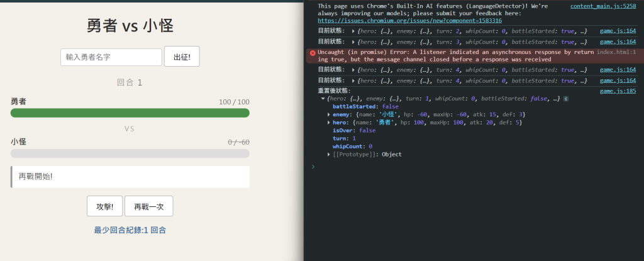This screenshot has height=261, width=644.
Task: Open game.js:164 link on the turn: 2 row
Action: [x=618, y=31]
